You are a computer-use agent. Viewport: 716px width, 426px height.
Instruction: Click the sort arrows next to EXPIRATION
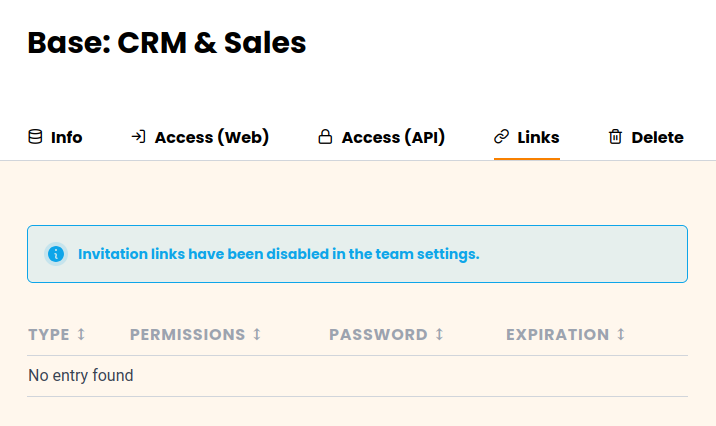point(621,334)
